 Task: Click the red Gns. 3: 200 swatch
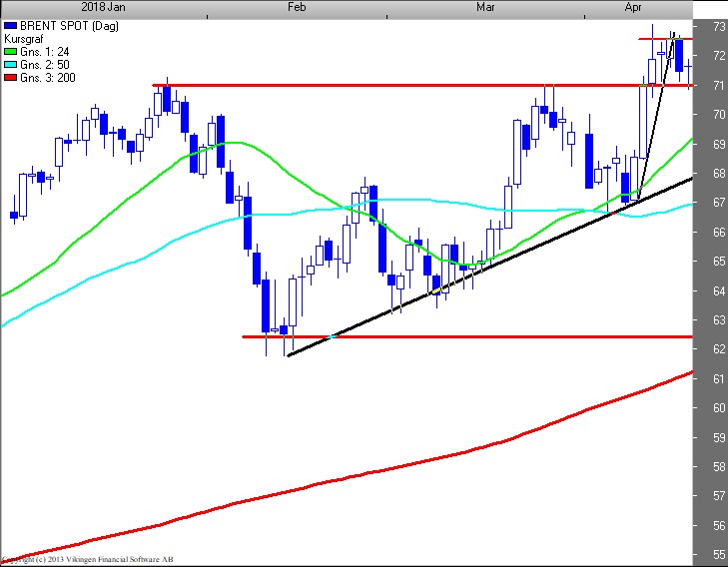[x=10, y=78]
